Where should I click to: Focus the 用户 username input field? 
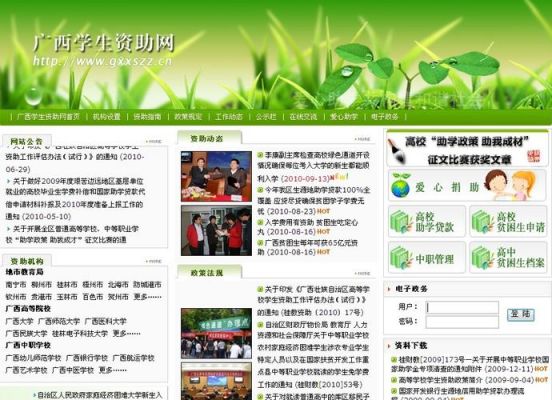click(462, 307)
